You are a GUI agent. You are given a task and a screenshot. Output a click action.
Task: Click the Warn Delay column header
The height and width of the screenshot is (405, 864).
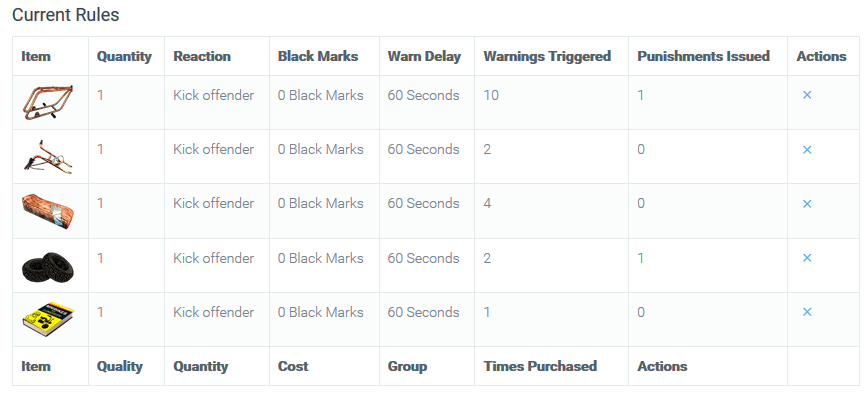coord(424,56)
